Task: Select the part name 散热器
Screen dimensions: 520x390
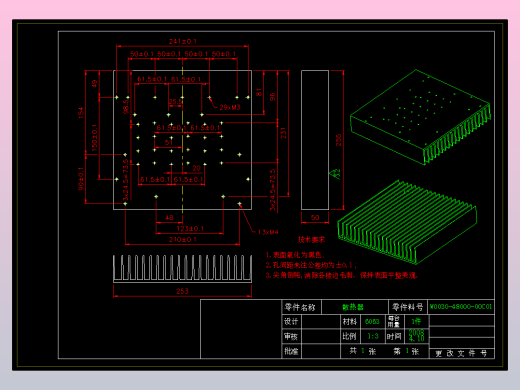Action: pos(353,307)
